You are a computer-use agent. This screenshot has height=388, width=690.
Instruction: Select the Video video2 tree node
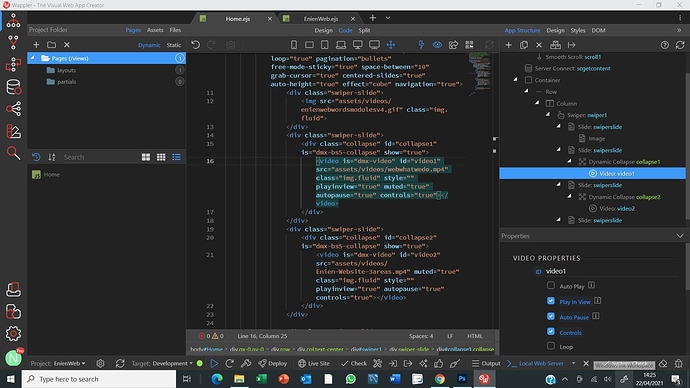coord(617,209)
